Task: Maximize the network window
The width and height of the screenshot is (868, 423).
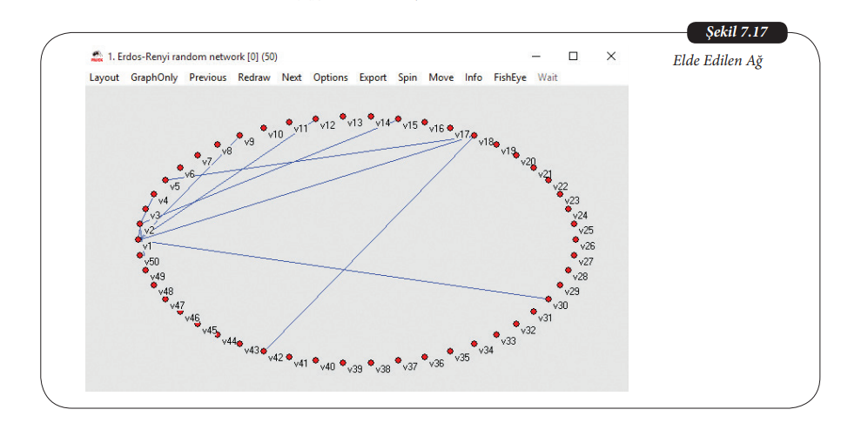Action: (573, 56)
